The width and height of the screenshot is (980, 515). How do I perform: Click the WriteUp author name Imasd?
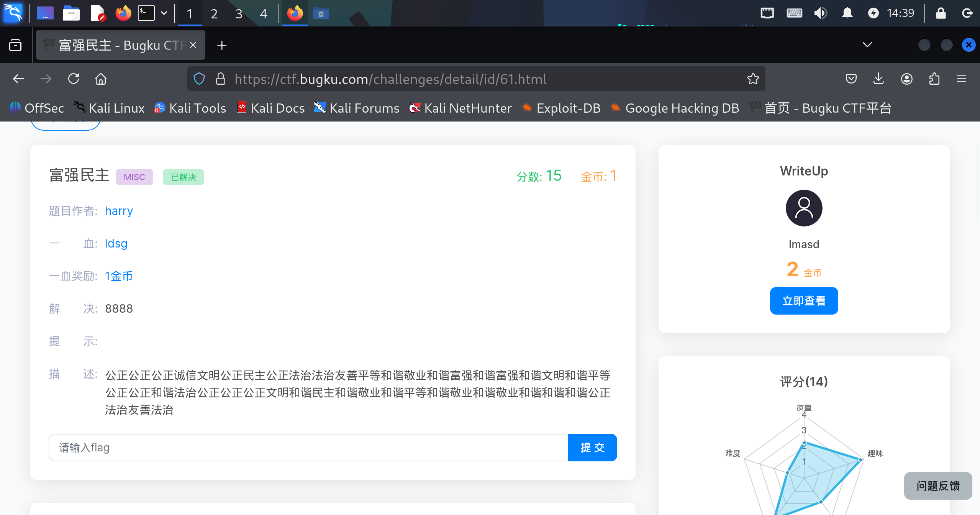[x=804, y=244]
